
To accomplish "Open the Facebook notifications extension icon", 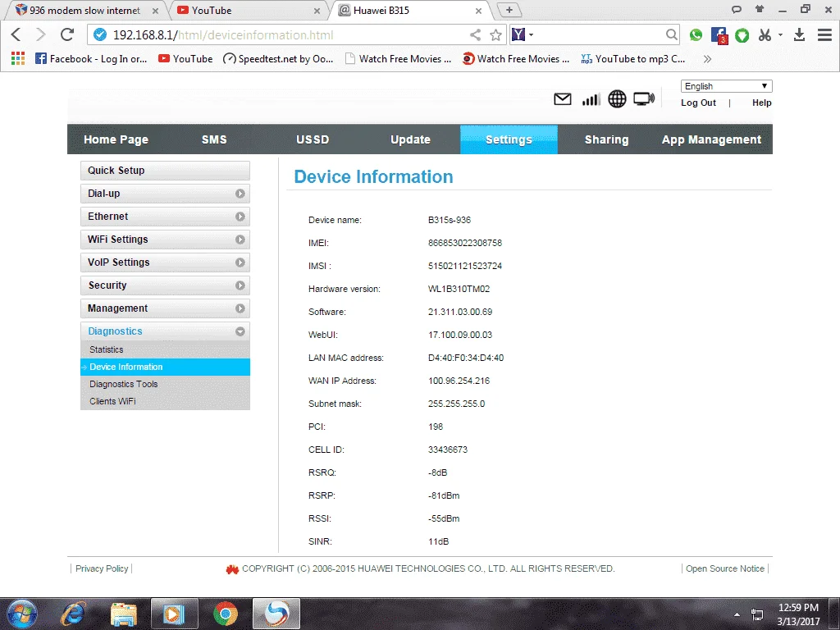I will coord(719,35).
